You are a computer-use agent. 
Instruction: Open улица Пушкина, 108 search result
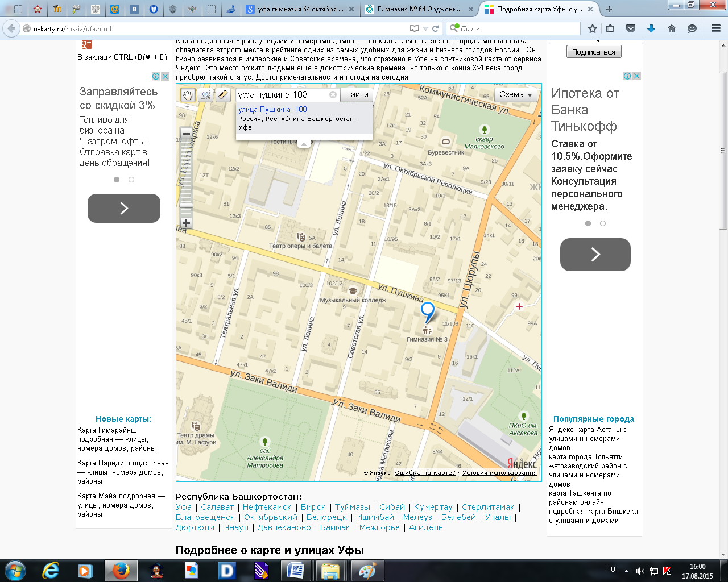272,109
